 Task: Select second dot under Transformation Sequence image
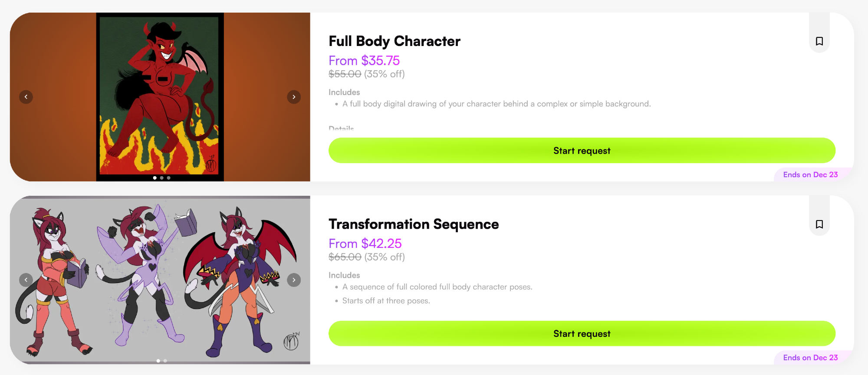(165, 361)
